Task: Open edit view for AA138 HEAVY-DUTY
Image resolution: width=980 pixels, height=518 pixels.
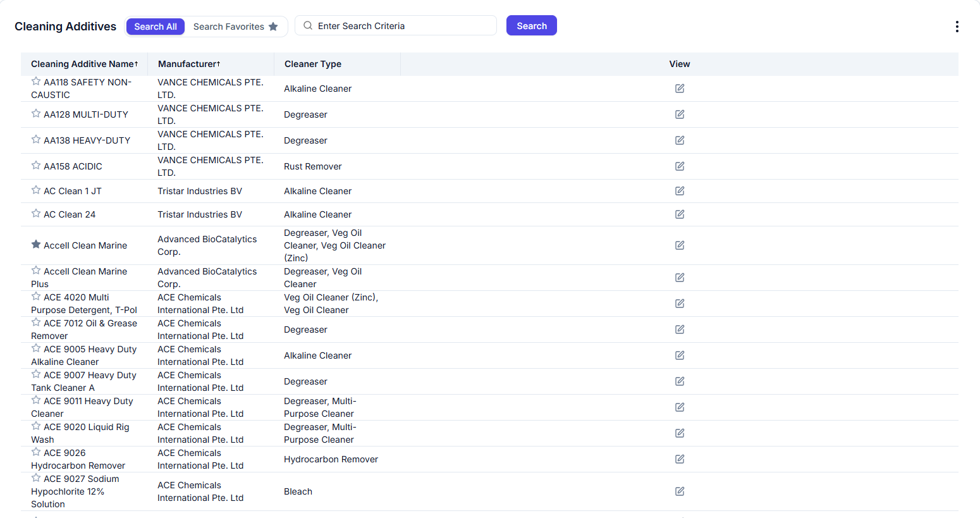Action: click(680, 140)
